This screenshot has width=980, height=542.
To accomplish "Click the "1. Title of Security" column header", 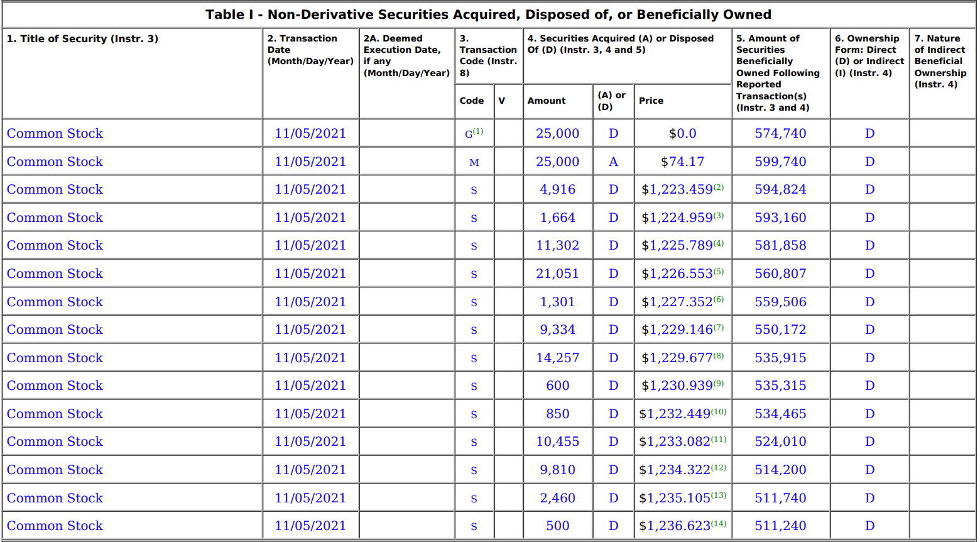I will click(82, 38).
